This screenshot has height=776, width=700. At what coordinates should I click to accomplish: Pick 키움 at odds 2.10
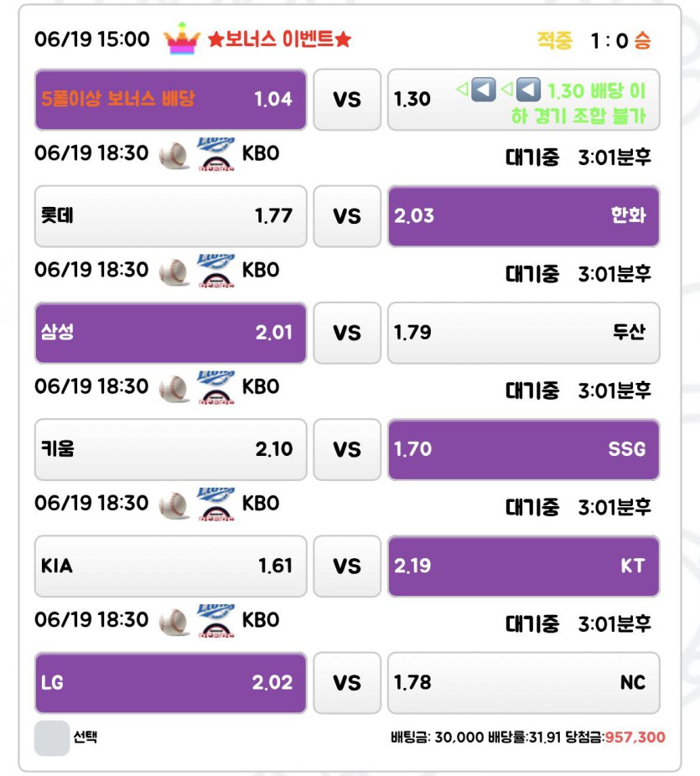point(171,449)
